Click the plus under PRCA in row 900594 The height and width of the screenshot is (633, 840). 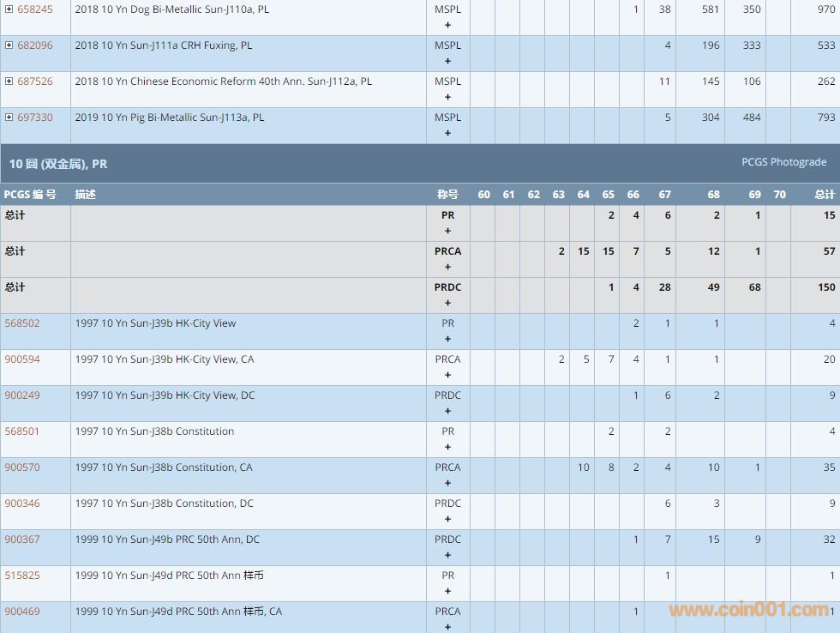coord(447,375)
